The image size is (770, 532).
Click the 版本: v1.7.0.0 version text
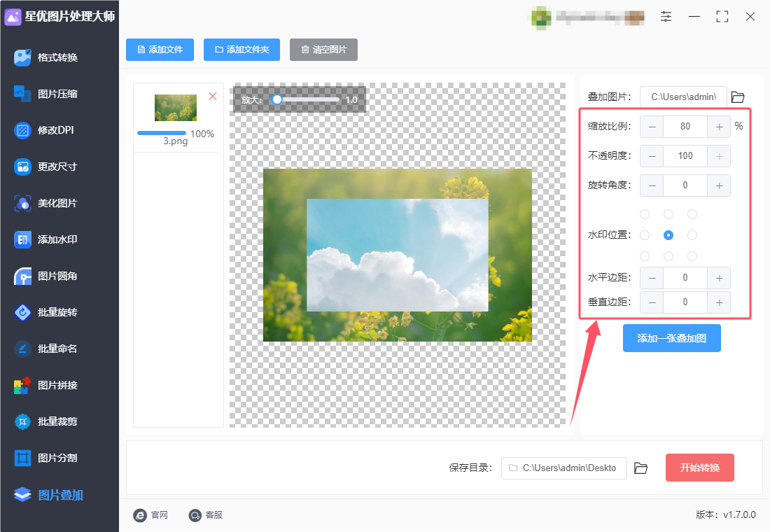coord(726,514)
